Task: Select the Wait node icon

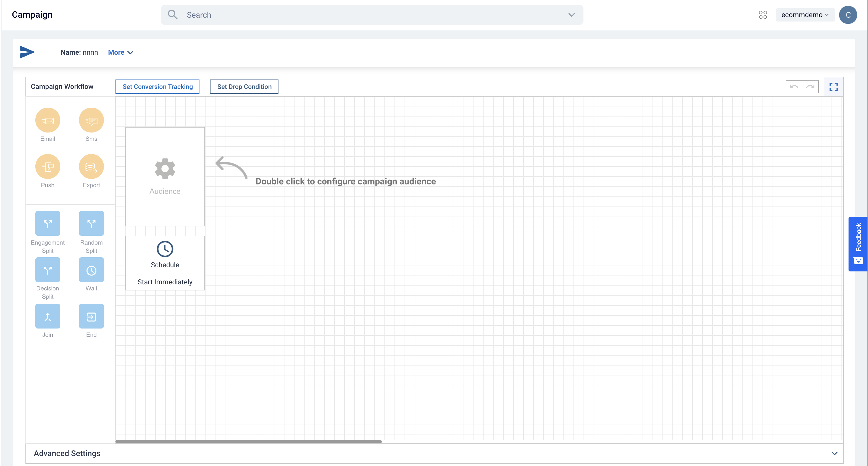Action: [91, 270]
